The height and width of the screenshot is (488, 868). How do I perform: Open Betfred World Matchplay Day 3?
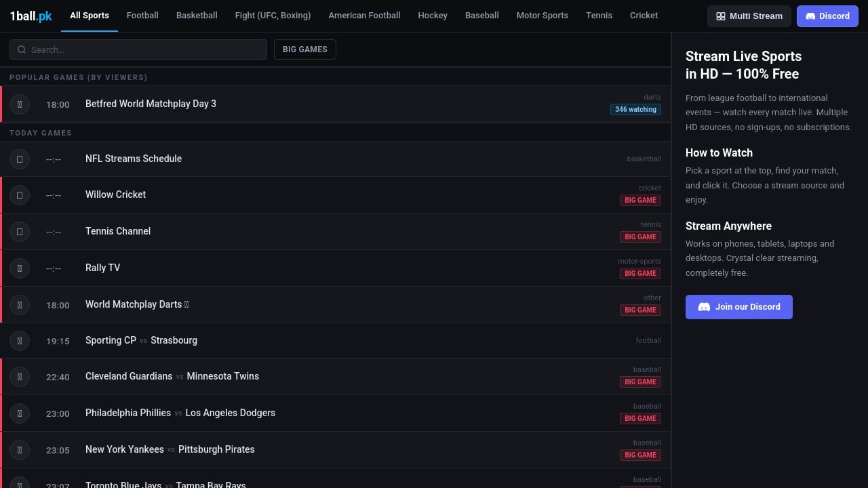[335, 104]
